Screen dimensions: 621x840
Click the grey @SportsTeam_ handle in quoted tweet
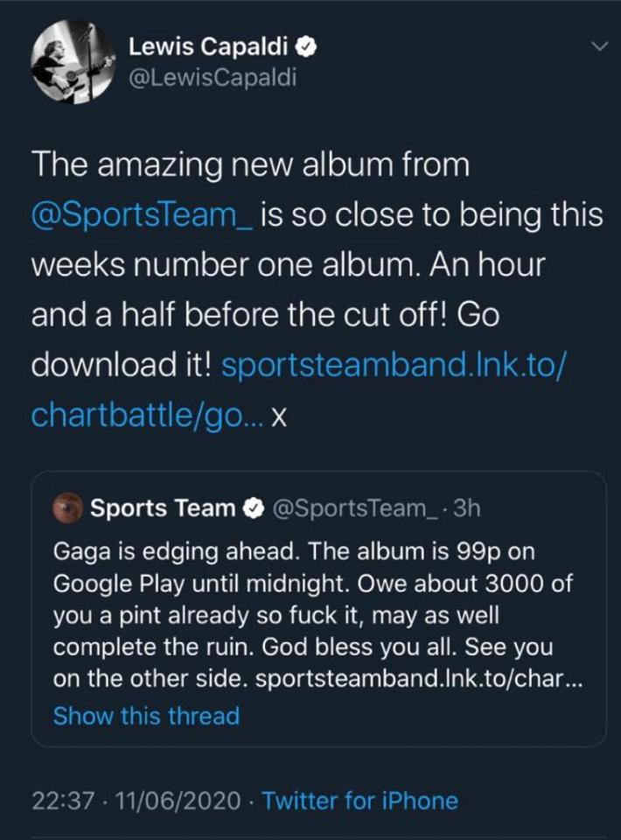coord(356,507)
